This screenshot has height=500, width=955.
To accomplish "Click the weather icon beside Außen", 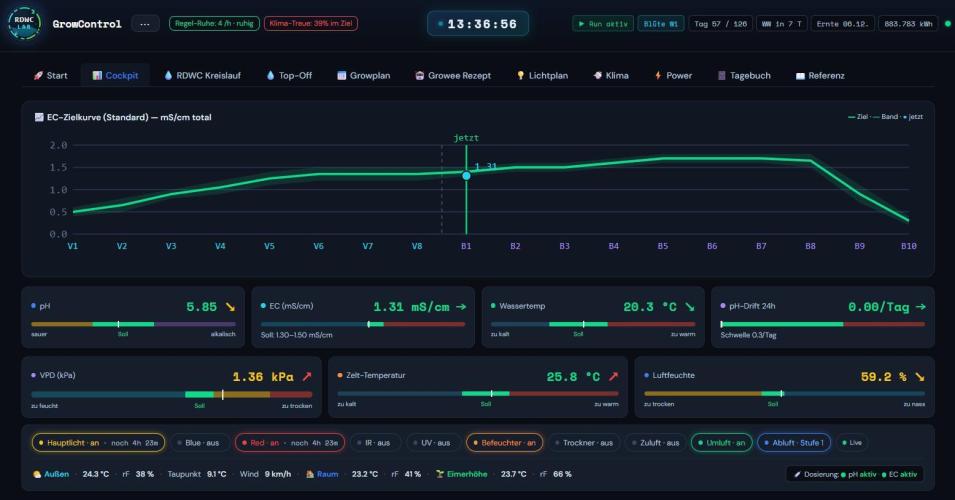I will (x=37, y=474).
